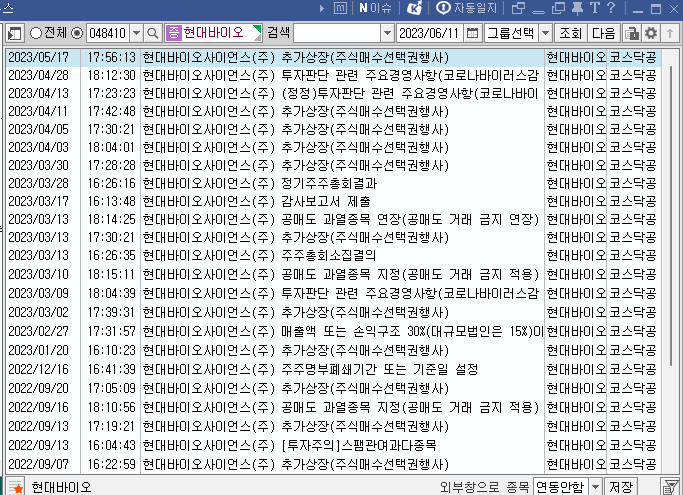This screenshot has width=683, height=495.
Task: Select the 2023/05/17 추가상장 disclosure row
Action: (x=333, y=58)
